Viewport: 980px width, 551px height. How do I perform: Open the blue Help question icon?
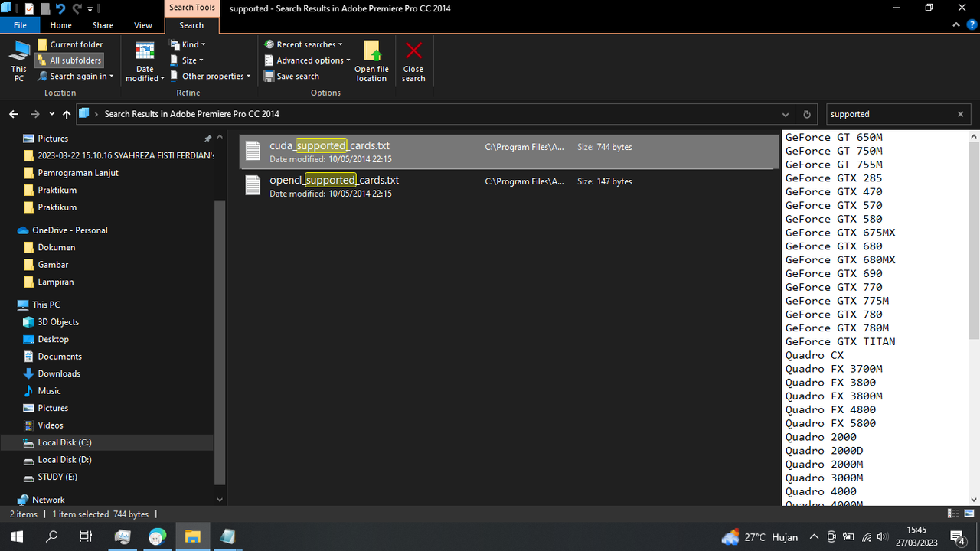(x=972, y=25)
